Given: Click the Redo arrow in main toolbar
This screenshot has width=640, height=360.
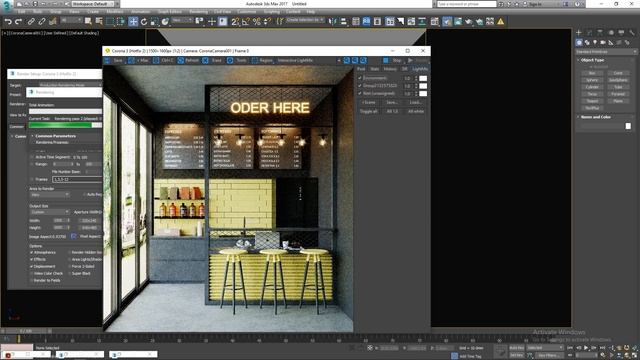Looking at the screenshot, I should [18, 21].
